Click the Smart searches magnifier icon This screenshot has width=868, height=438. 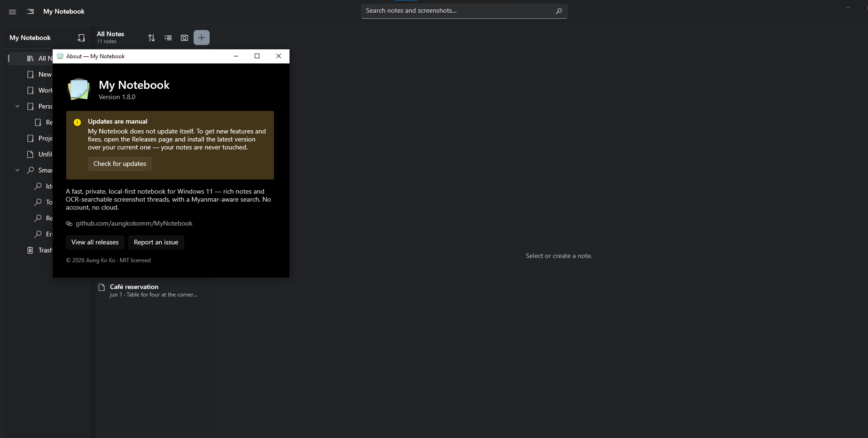[31, 170]
